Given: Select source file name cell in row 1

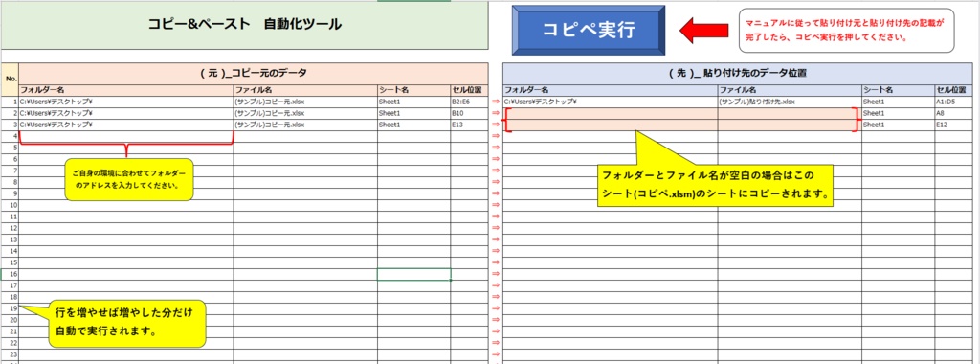Looking at the screenshot, I should point(305,102).
